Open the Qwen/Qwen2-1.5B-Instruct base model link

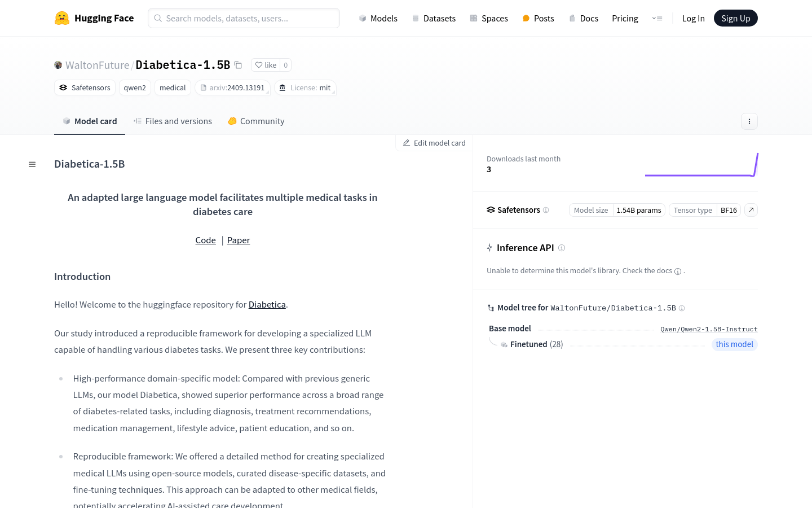click(x=709, y=329)
